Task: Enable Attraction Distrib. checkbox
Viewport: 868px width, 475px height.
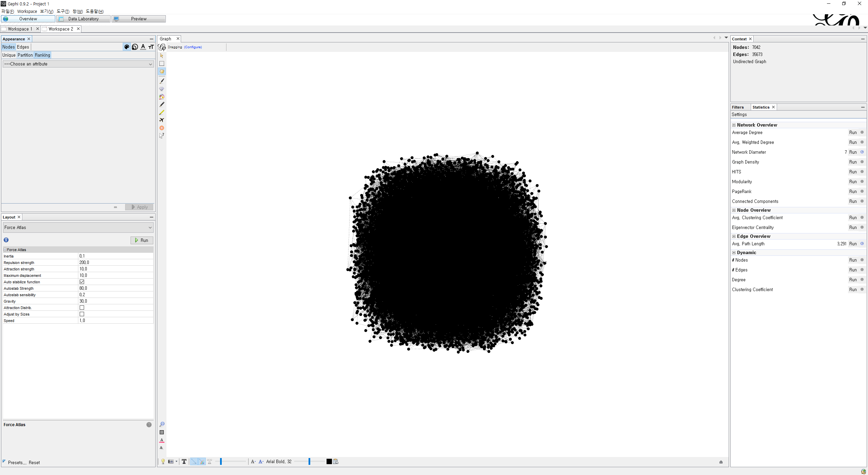Action: tap(82, 308)
